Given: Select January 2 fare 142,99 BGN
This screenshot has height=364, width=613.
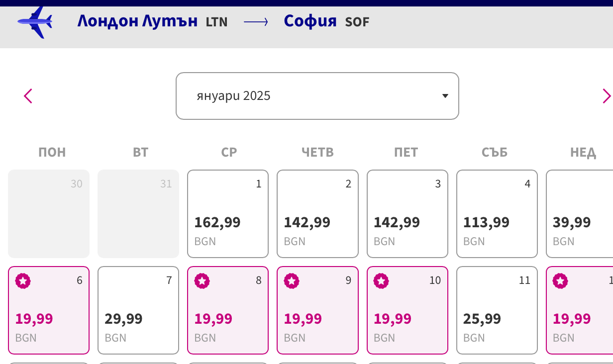Looking at the screenshot, I should coord(317,214).
